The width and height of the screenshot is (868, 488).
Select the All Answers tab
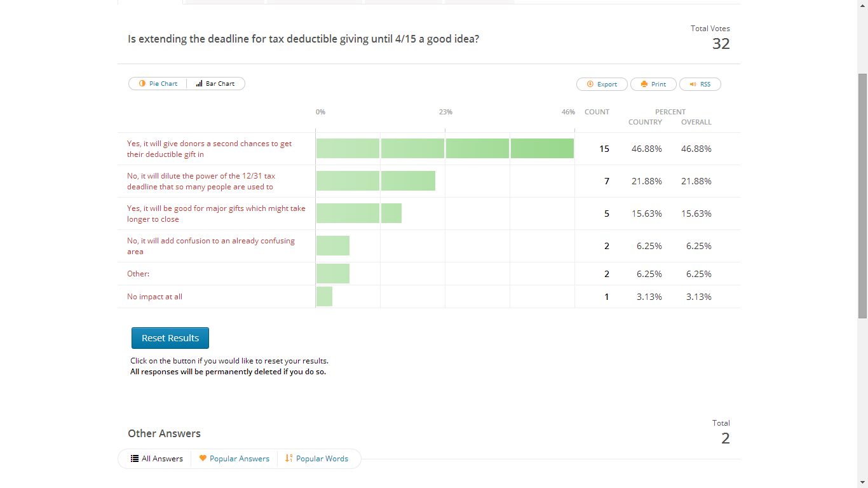pyautogui.click(x=162, y=459)
